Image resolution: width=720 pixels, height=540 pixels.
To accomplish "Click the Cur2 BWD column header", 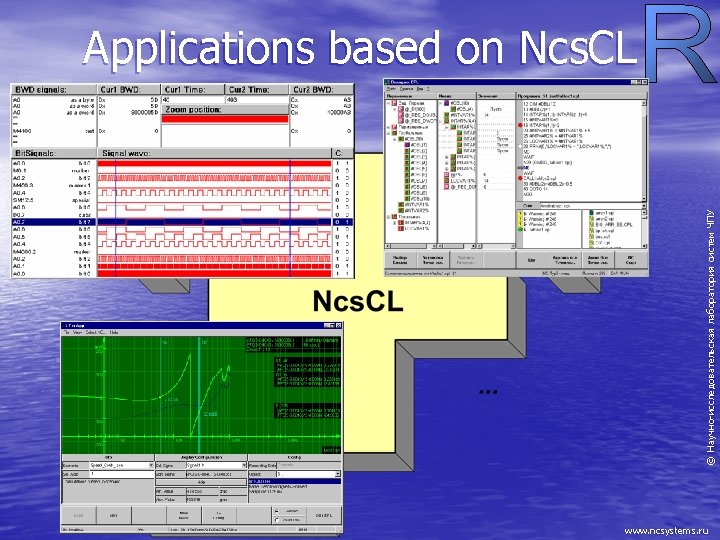I will pos(321,90).
